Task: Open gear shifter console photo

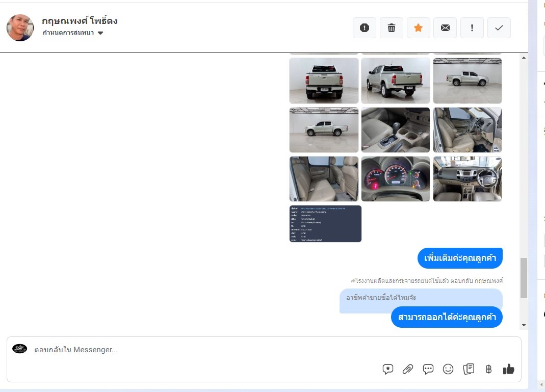Action: click(x=396, y=130)
